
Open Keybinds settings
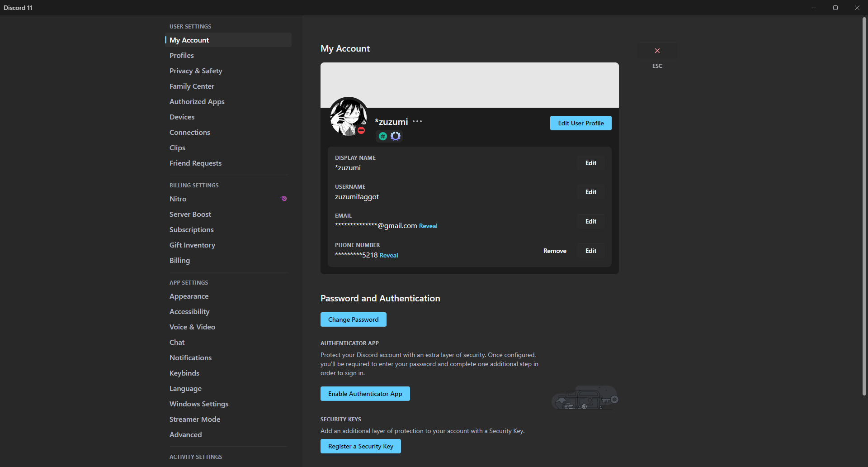coord(228,373)
